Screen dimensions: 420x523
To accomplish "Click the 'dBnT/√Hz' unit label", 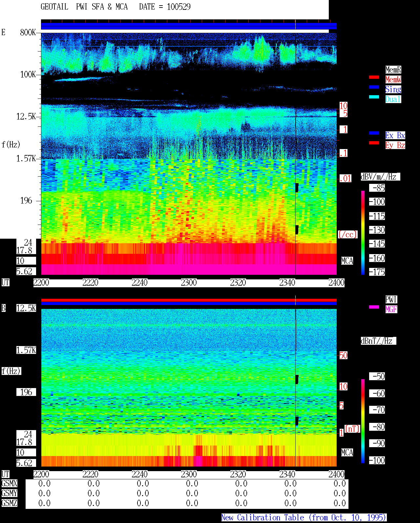I will coord(378,341).
